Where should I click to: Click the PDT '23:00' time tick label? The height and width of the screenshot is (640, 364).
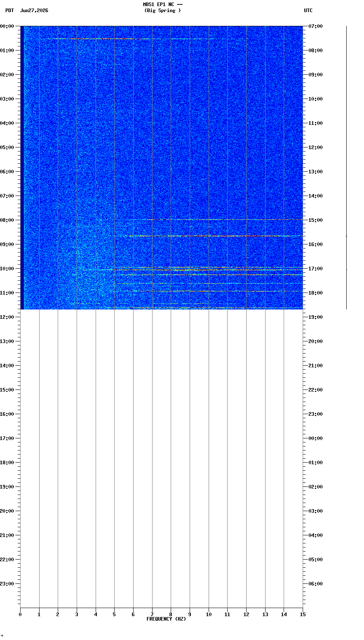(7, 584)
